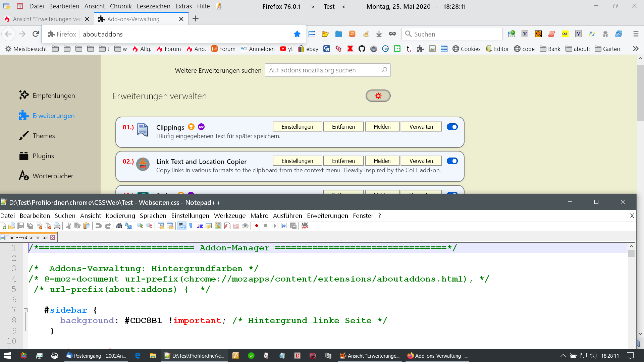Click the ABC spell check icon
The height and width of the screenshot is (362, 644).
(305, 226)
